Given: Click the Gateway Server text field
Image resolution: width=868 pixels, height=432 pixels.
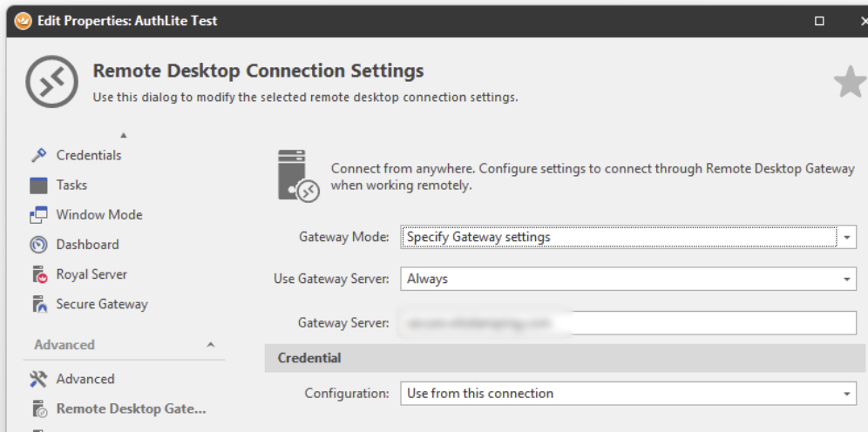Looking at the screenshot, I should tap(627, 323).
